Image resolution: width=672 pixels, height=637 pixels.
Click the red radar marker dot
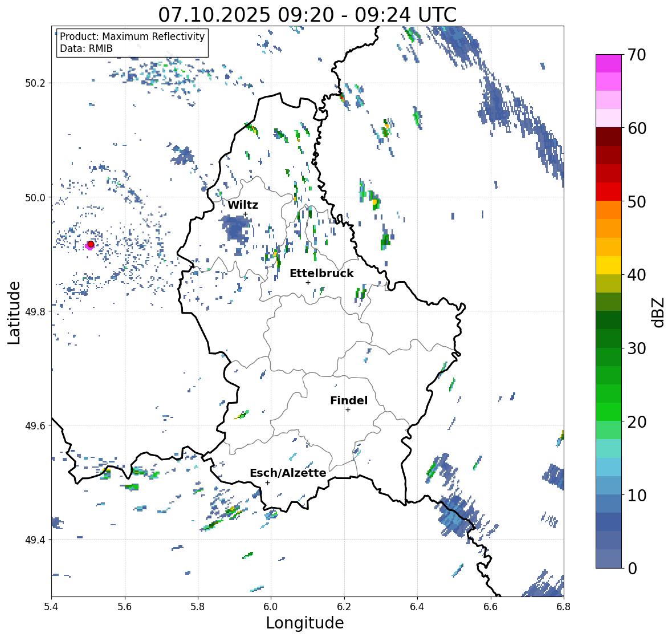click(x=91, y=244)
